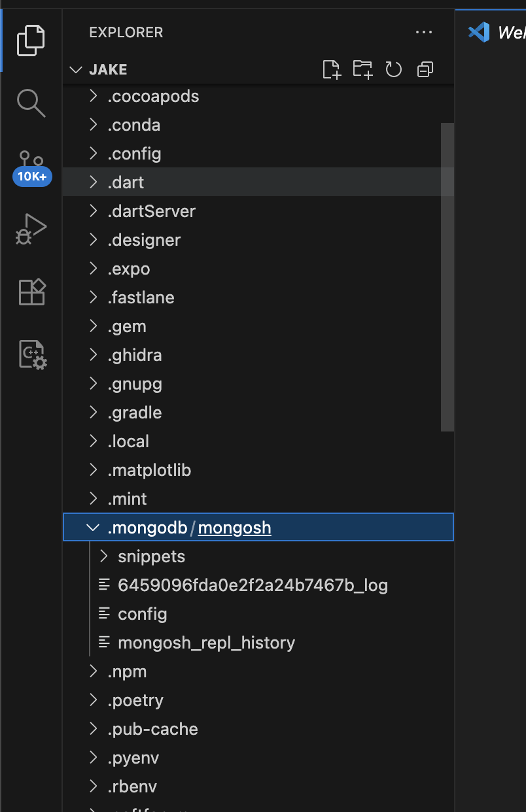The image size is (526, 812).
Task: Open Explorer more actions ellipsis menu
Action: pos(424,32)
